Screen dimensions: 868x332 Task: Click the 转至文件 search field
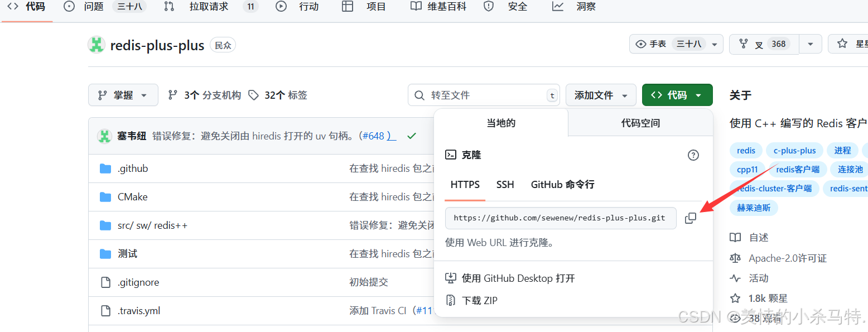tap(484, 95)
